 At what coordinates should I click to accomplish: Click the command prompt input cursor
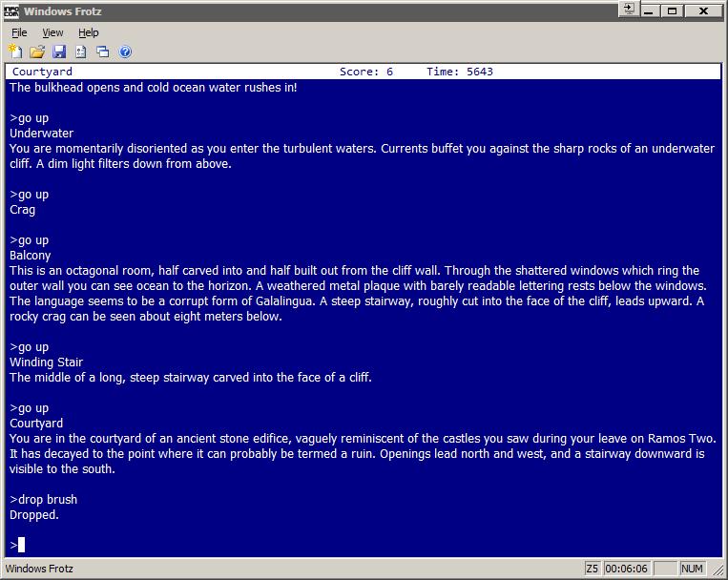pyautogui.click(x=21, y=545)
